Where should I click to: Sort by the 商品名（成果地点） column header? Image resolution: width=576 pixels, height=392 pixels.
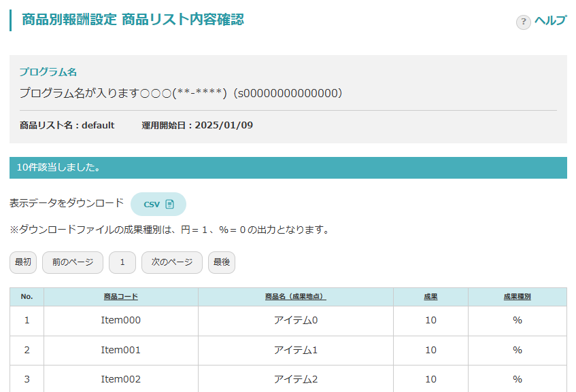tap(295, 297)
